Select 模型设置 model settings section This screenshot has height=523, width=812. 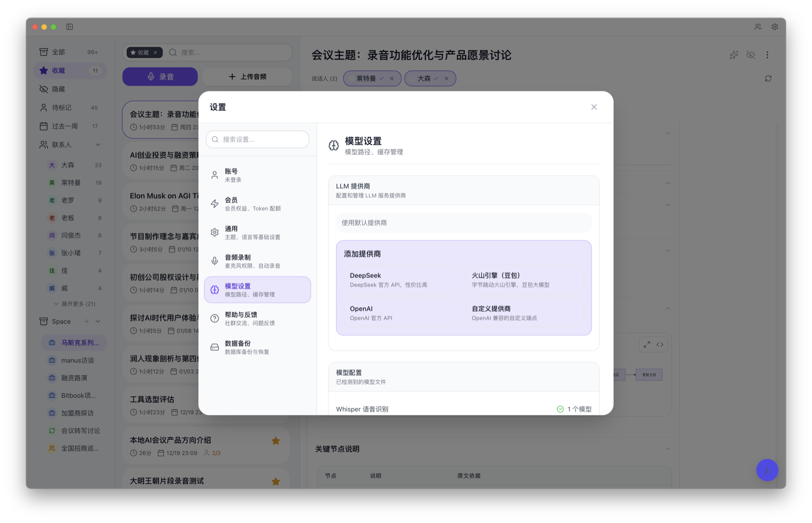click(x=257, y=290)
